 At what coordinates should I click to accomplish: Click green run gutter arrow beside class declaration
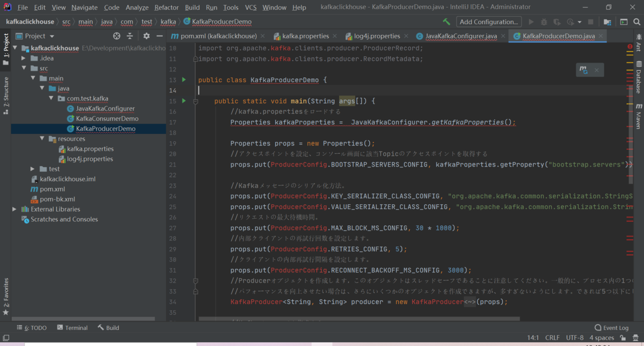(184, 80)
